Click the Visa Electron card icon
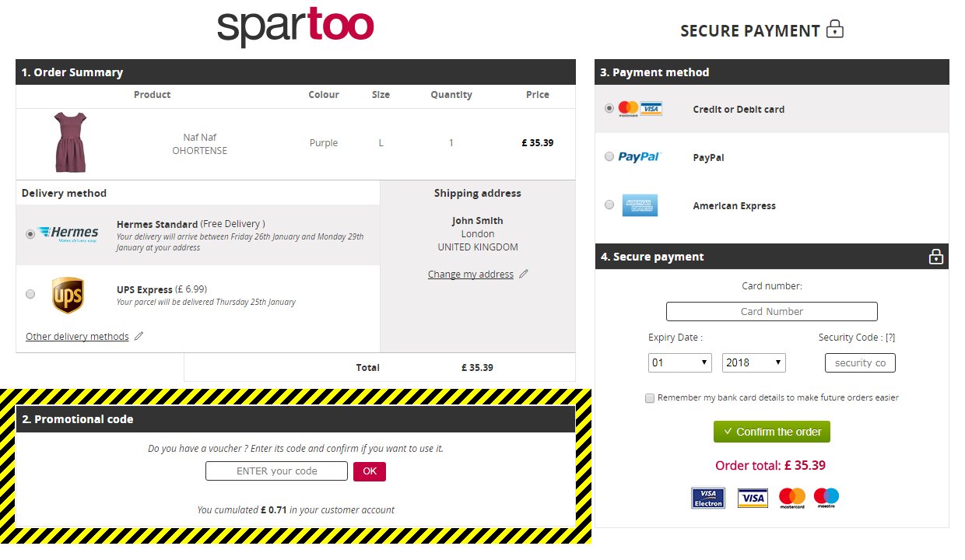 (708, 498)
